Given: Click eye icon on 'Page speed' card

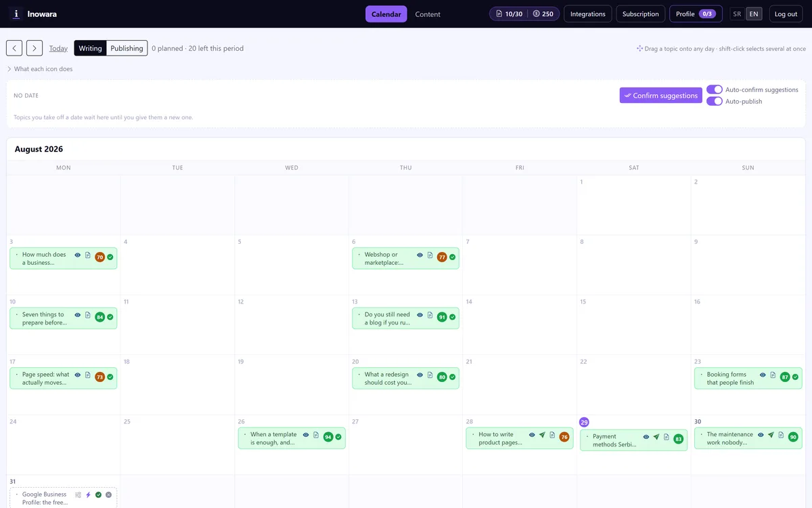Looking at the screenshot, I should tap(78, 375).
